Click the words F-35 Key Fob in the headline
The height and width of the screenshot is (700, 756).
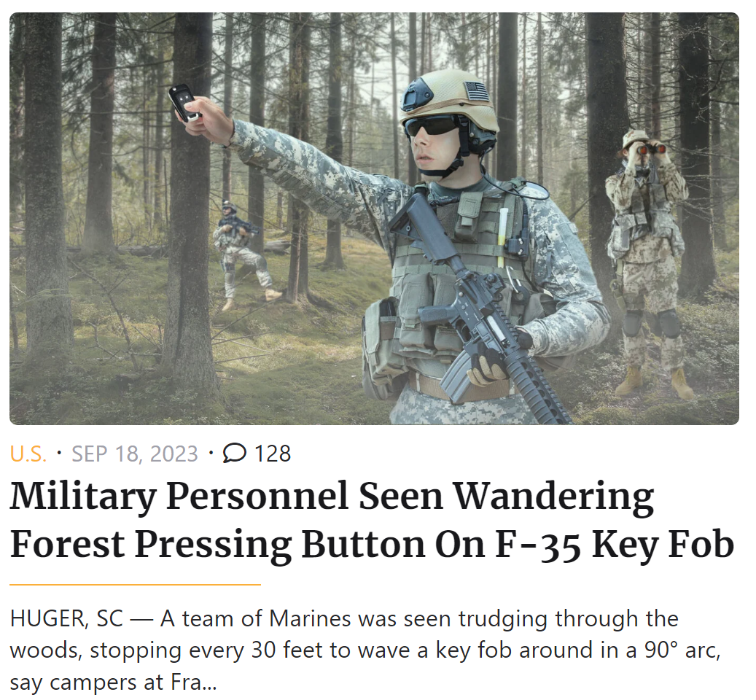(x=615, y=545)
